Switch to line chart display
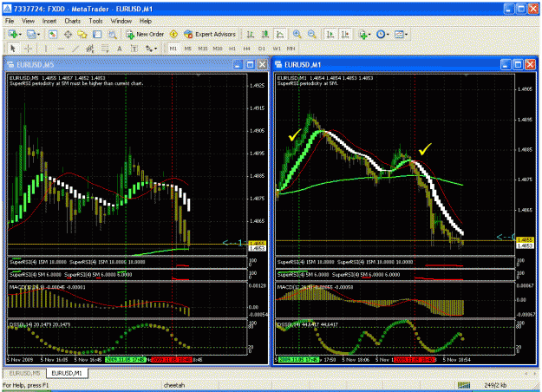The width and height of the screenshot is (542, 392). [x=280, y=34]
